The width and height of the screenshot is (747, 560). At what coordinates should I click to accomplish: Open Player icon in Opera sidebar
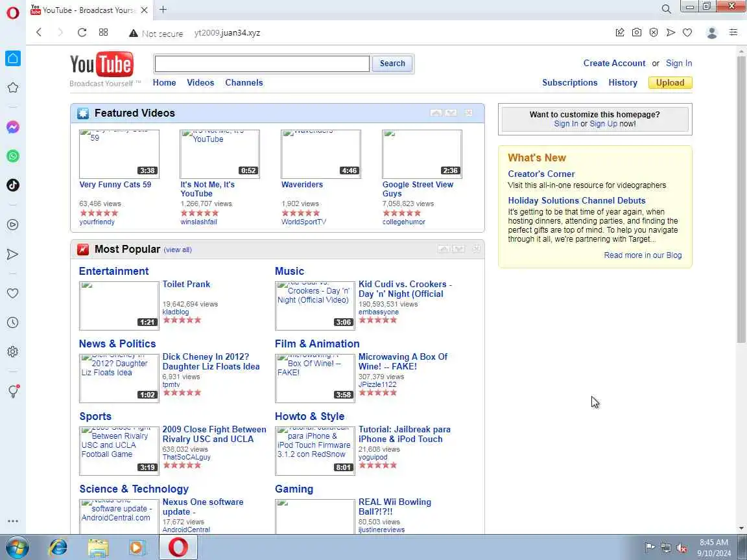click(x=13, y=225)
